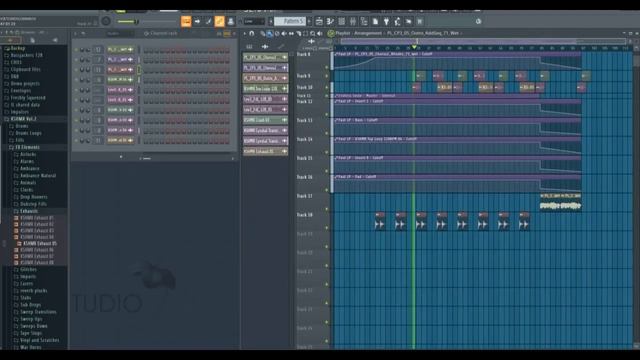Image resolution: width=640 pixels, height=360 pixels.
Task: Select the Draw pencil tool in playlist
Action: [263, 33]
